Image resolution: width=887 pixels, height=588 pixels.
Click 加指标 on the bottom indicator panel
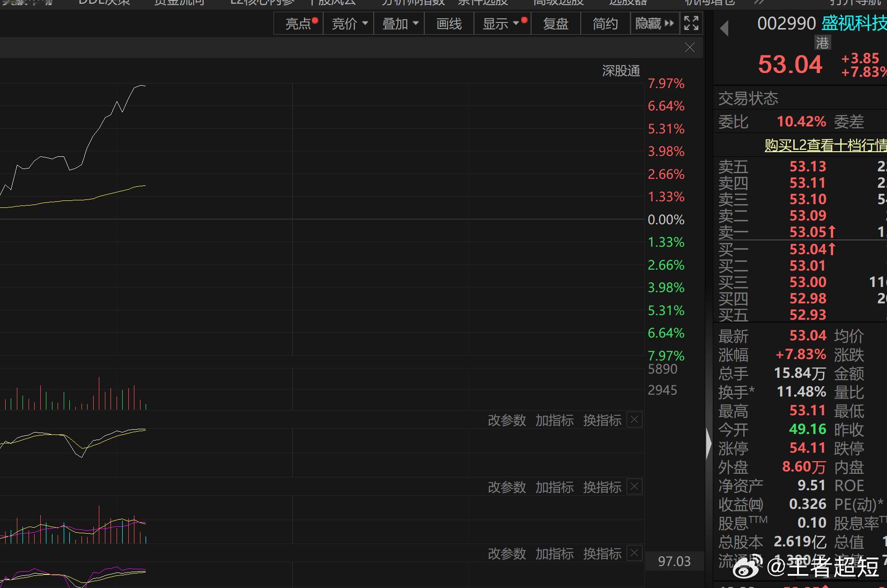[554, 554]
